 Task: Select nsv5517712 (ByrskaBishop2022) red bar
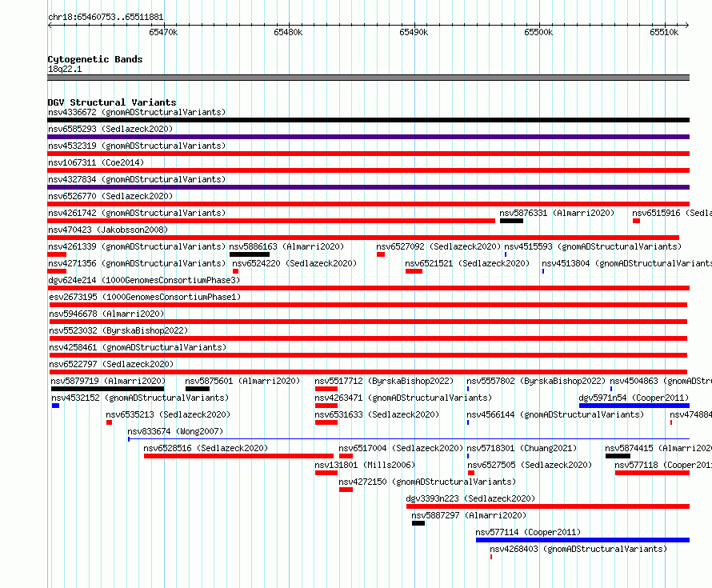326,389
